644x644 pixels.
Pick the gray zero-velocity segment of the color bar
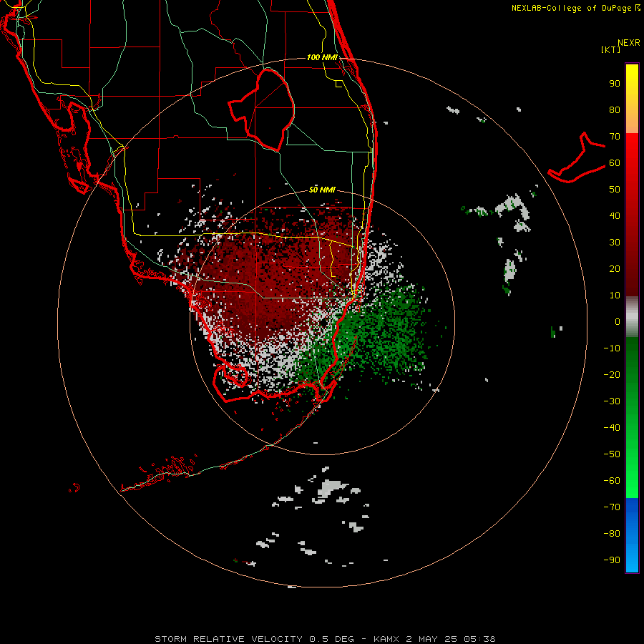point(632,317)
